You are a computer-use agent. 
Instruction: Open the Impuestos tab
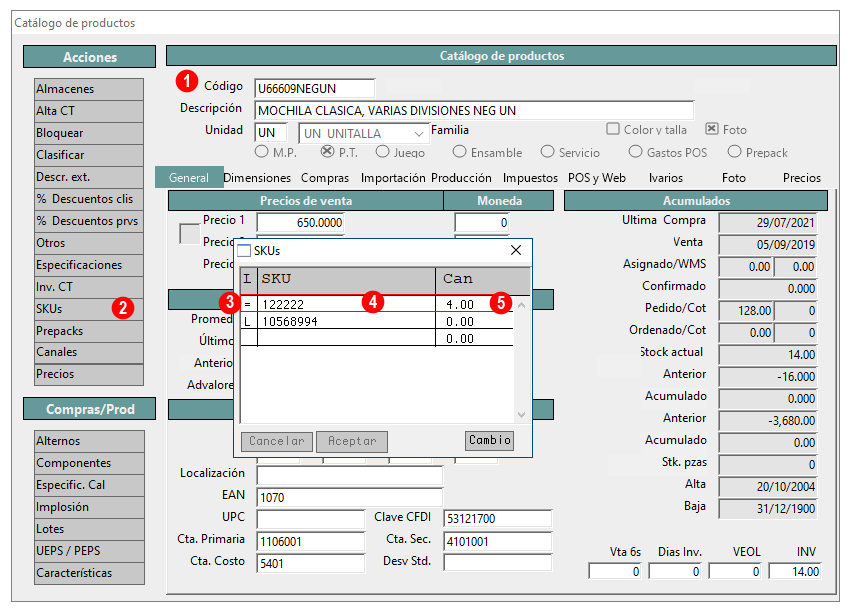[x=530, y=177]
